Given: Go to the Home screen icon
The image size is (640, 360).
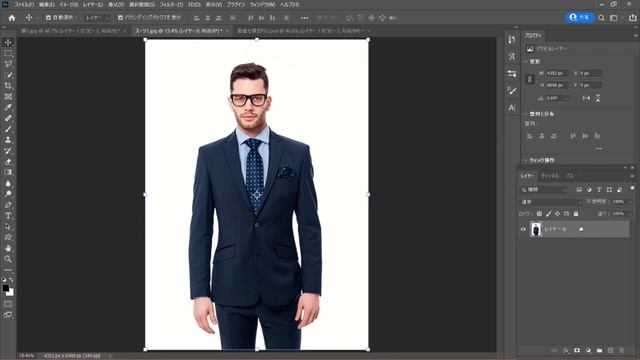Looking at the screenshot, I should [12, 18].
